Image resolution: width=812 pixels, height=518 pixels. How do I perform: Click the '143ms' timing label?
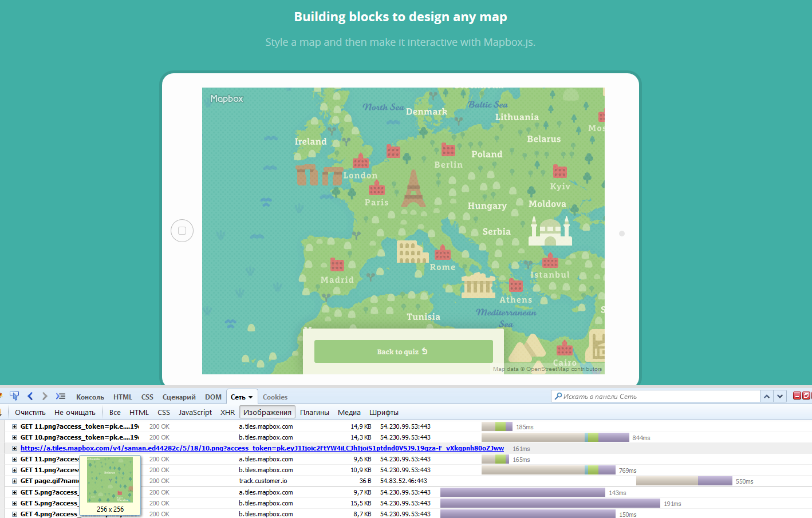[x=617, y=493]
